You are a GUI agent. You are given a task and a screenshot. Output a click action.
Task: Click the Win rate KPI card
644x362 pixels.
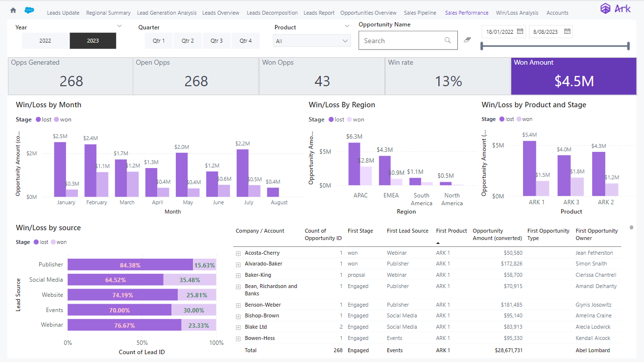(x=448, y=76)
